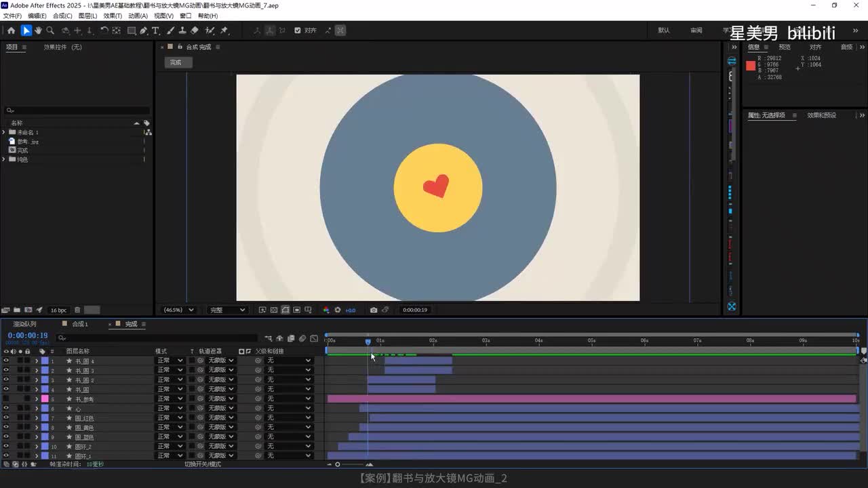Hide the 书_圆 4 layer with its eye icon
The image size is (868, 488).
pos(6,361)
